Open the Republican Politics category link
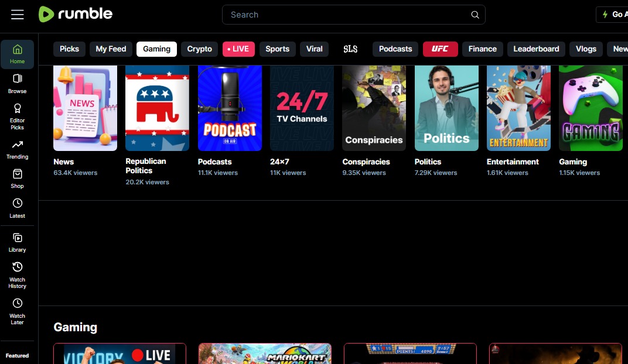The height and width of the screenshot is (364, 628). coord(146,166)
